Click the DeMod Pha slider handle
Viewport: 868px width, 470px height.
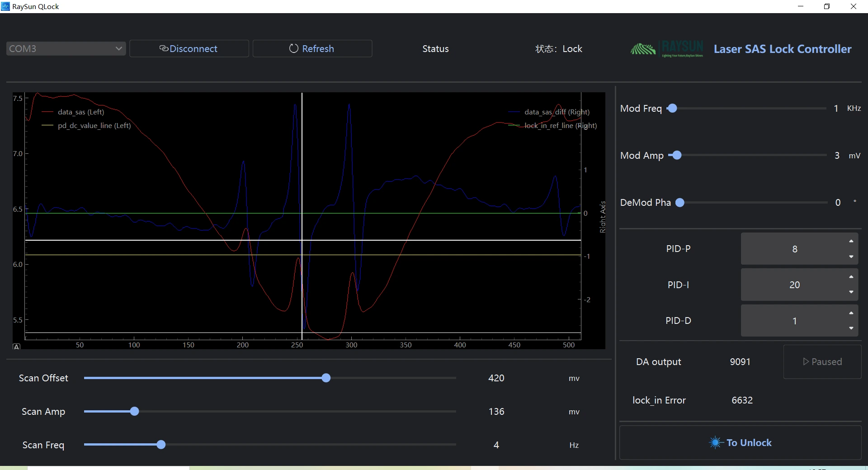(x=679, y=203)
